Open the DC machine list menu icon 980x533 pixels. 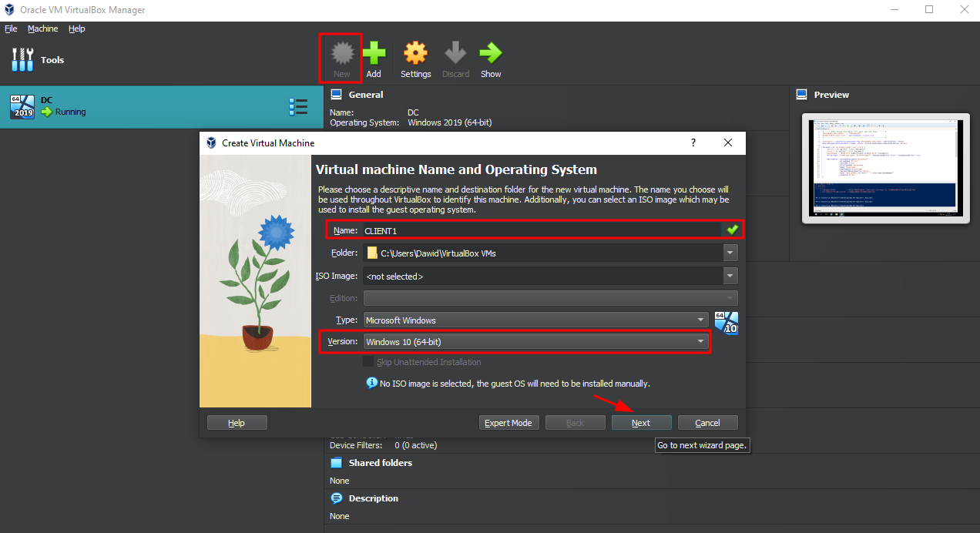[x=298, y=106]
